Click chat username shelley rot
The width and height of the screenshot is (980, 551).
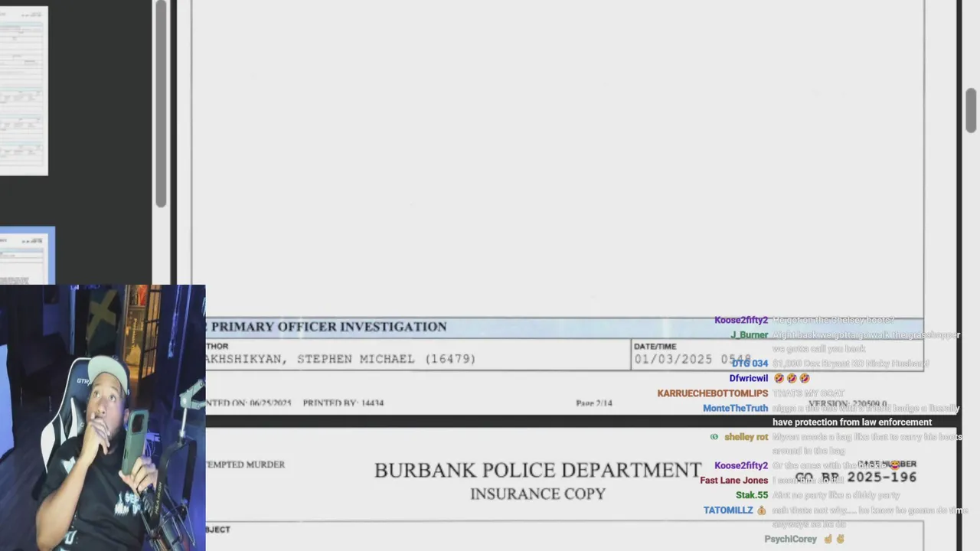[746, 437]
